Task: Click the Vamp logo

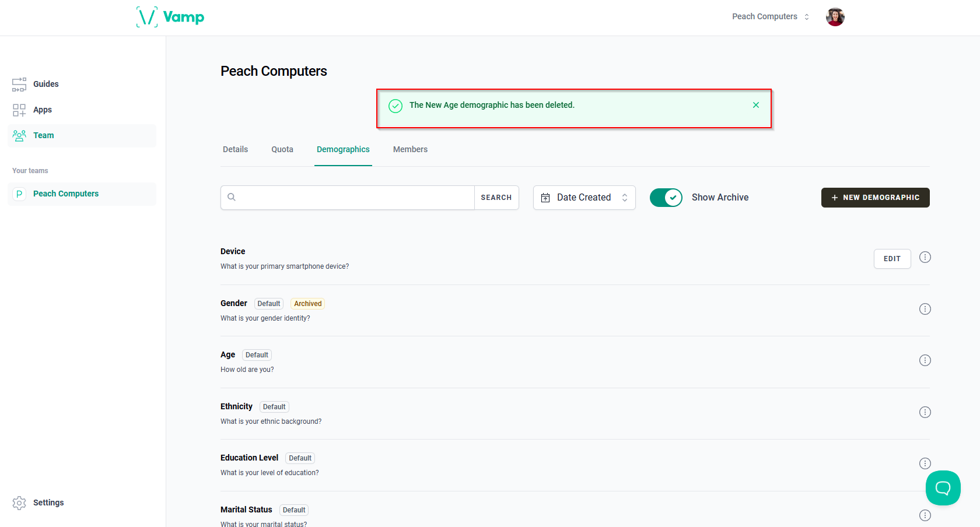Action: coord(170,17)
